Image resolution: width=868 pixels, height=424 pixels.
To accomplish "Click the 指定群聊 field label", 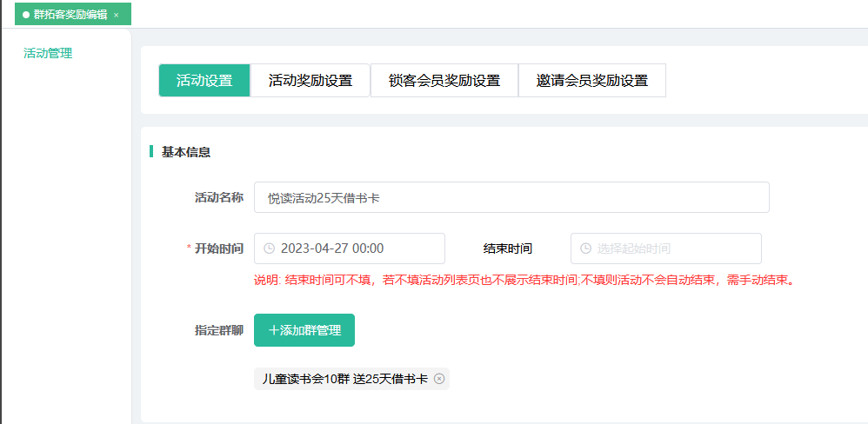I will pyautogui.click(x=218, y=330).
